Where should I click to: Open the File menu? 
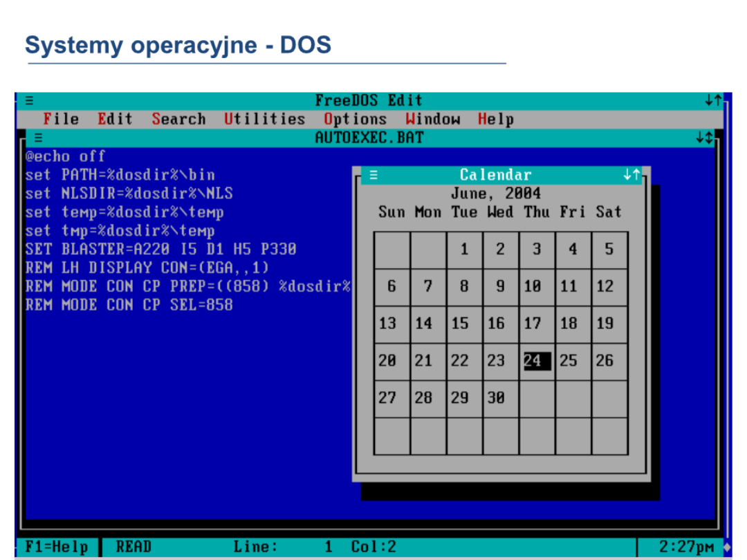coord(61,120)
